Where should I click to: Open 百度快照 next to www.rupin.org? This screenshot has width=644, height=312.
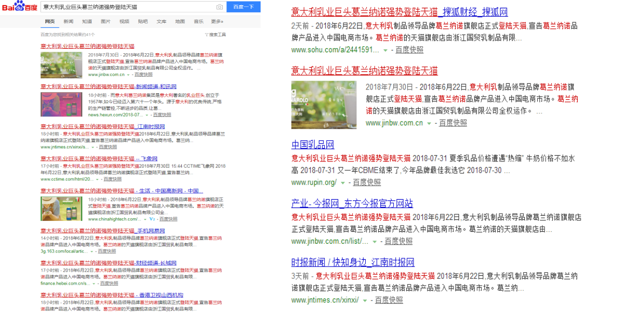(367, 183)
